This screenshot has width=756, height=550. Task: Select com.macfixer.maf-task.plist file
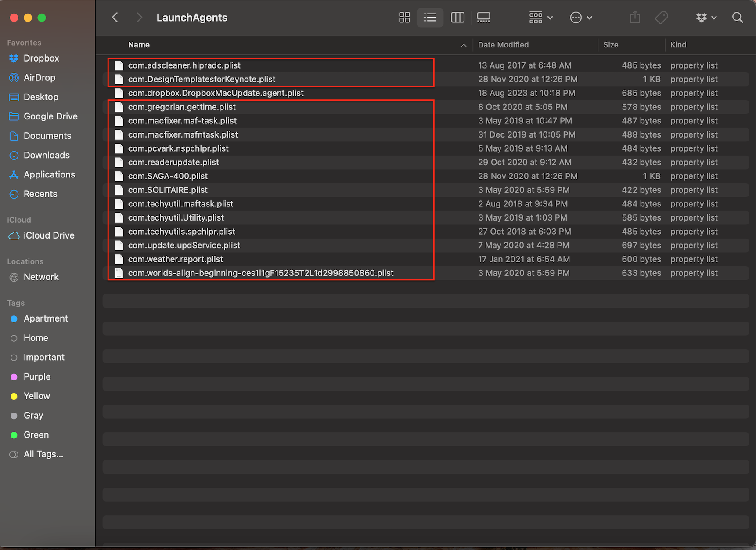click(x=426, y=120)
